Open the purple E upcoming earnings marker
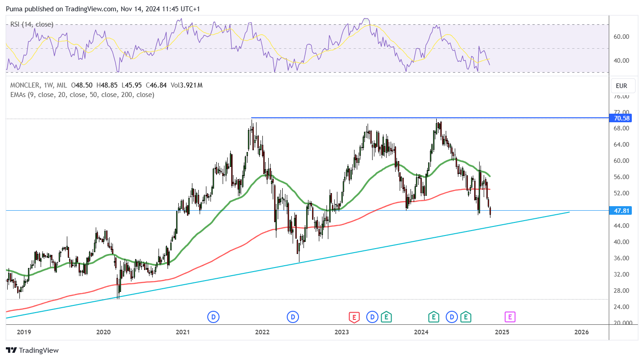The height and width of the screenshot is (360, 644). pos(510,317)
